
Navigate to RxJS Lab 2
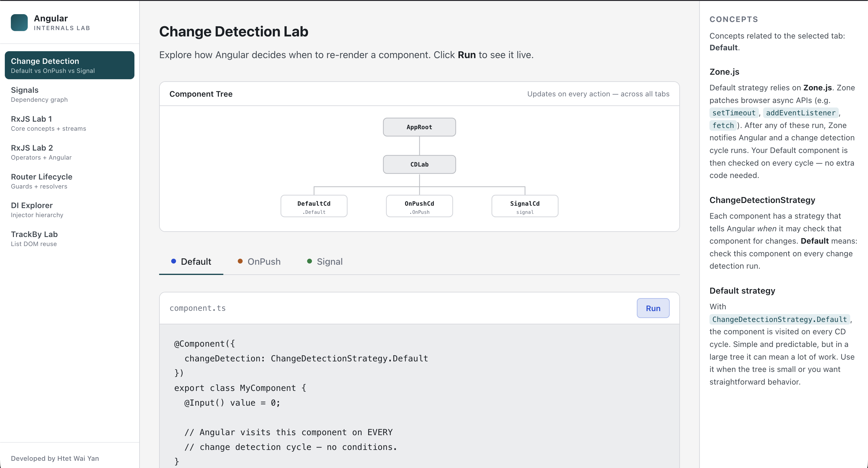coord(69,152)
